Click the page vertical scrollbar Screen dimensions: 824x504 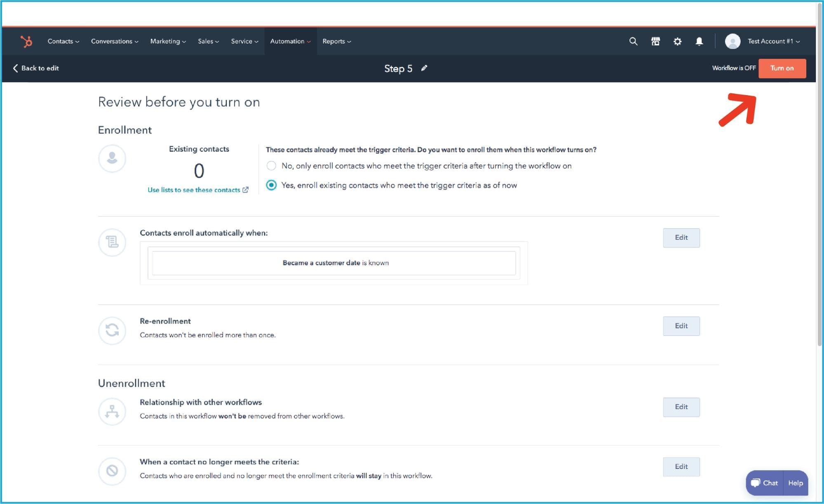tap(819, 175)
